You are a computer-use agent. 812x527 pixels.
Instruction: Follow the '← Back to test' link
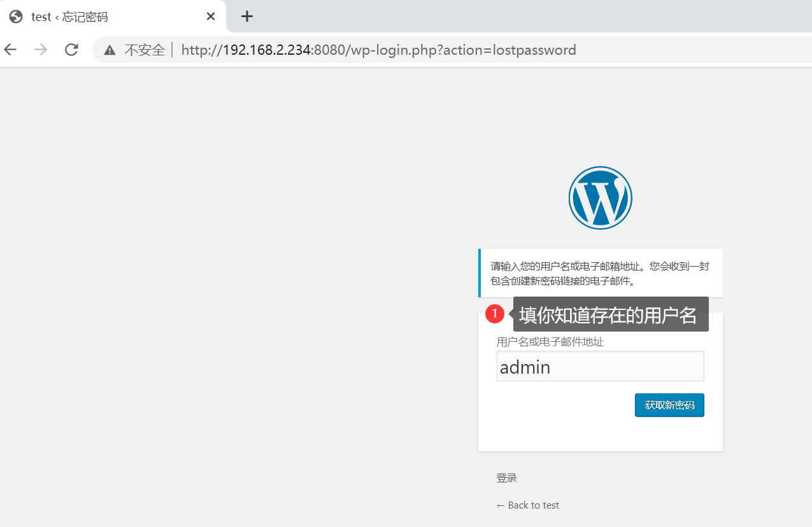coord(527,505)
